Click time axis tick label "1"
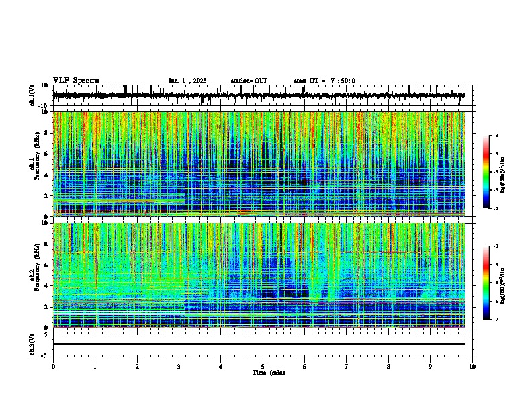The height and width of the screenshot is (411, 532). coord(95,367)
